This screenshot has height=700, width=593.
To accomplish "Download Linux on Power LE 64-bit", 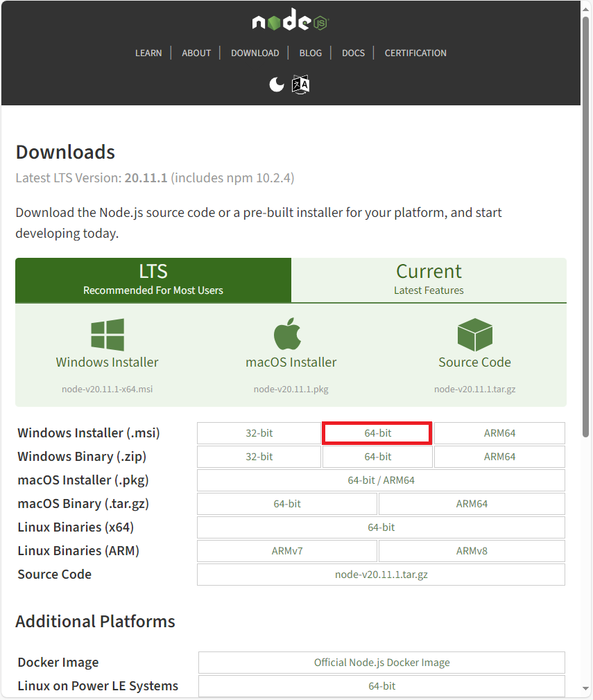I will 381,686.
